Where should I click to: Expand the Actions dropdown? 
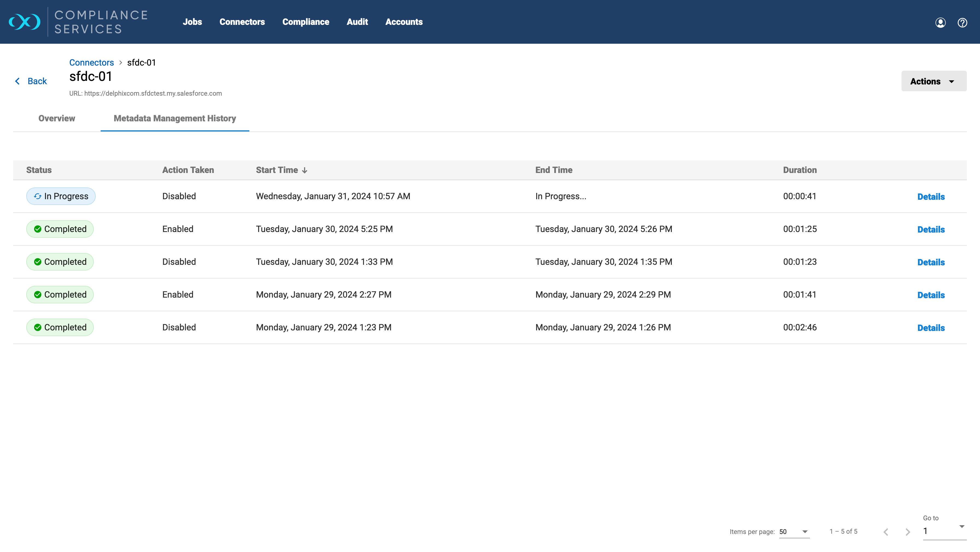[933, 81]
